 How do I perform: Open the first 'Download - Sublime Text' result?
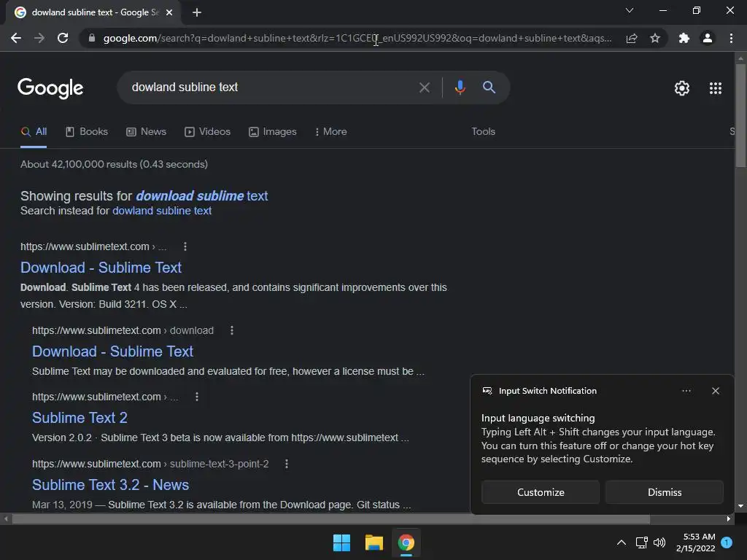coord(101,268)
